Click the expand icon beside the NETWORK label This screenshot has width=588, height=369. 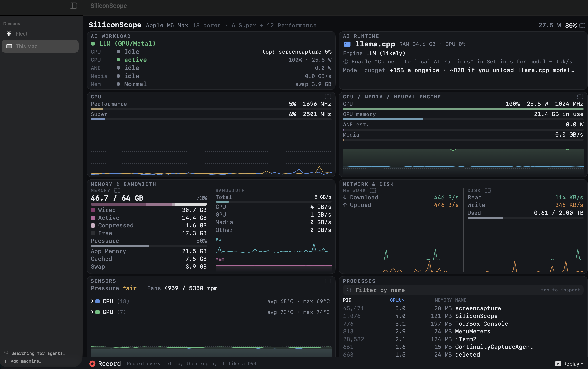point(373,190)
